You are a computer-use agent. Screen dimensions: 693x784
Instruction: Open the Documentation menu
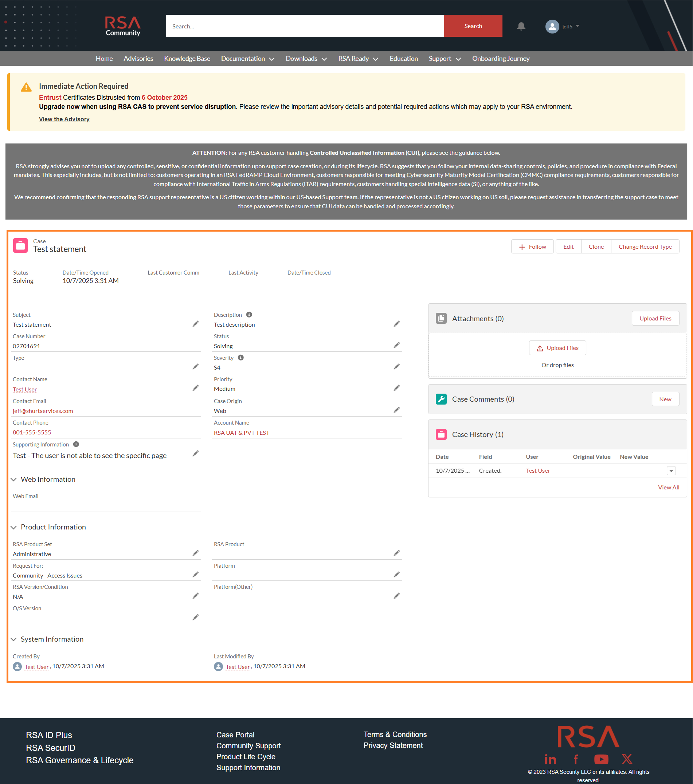247,59
